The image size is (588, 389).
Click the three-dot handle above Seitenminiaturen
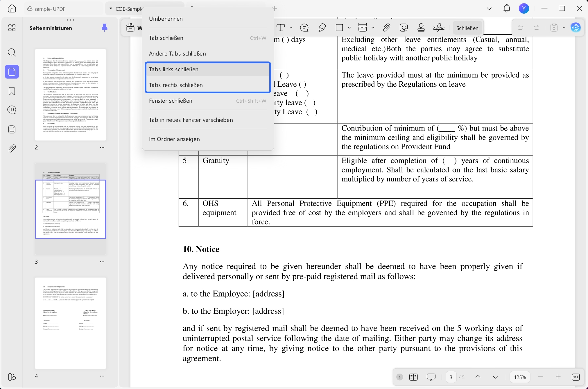pyautogui.click(x=71, y=20)
